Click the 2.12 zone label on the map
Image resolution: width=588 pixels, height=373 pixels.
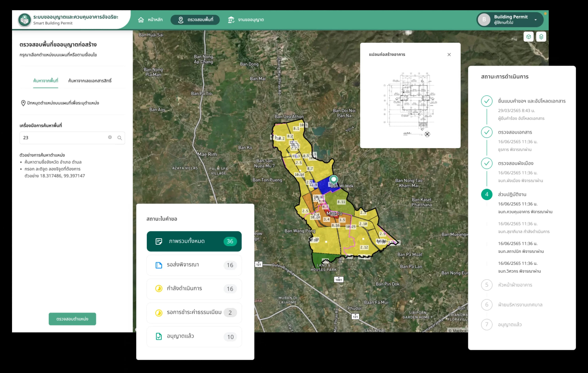tap(364, 248)
